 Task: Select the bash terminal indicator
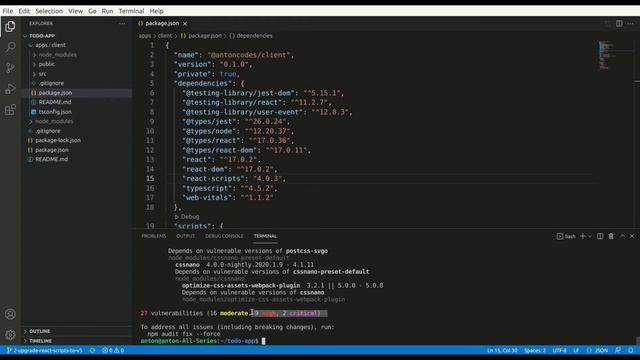pyautogui.click(x=566, y=236)
